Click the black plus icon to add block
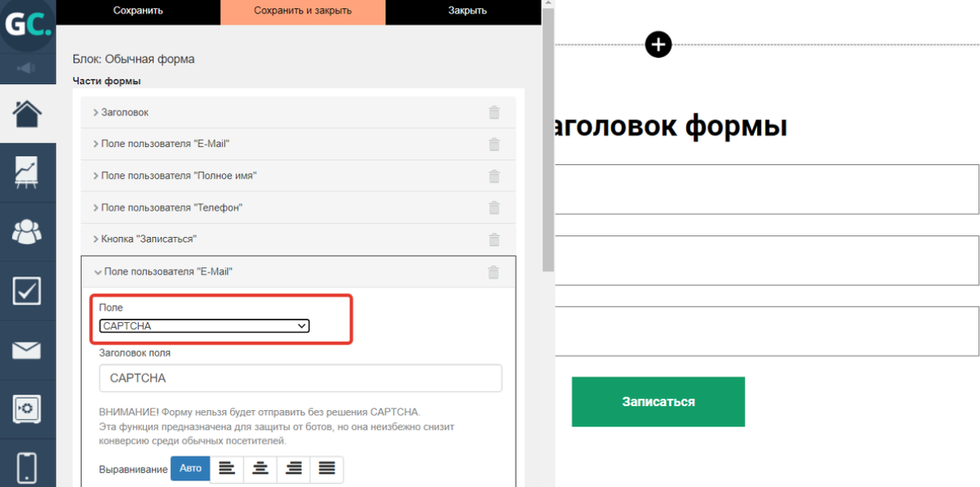 tap(658, 44)
